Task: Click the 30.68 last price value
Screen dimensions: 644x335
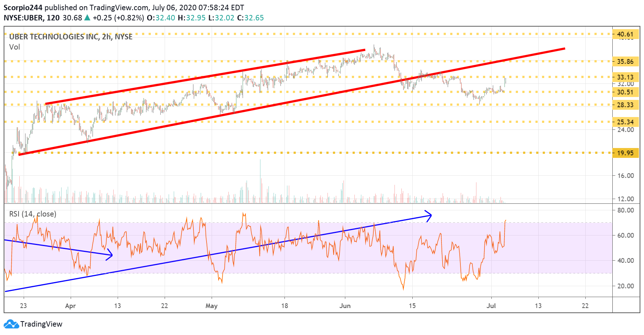Action: pos(72,18)
